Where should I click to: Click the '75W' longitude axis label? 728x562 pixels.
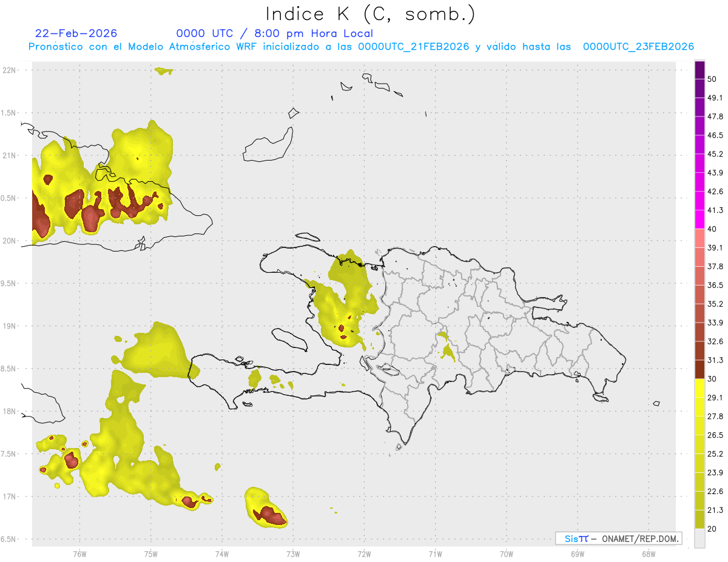150,554
